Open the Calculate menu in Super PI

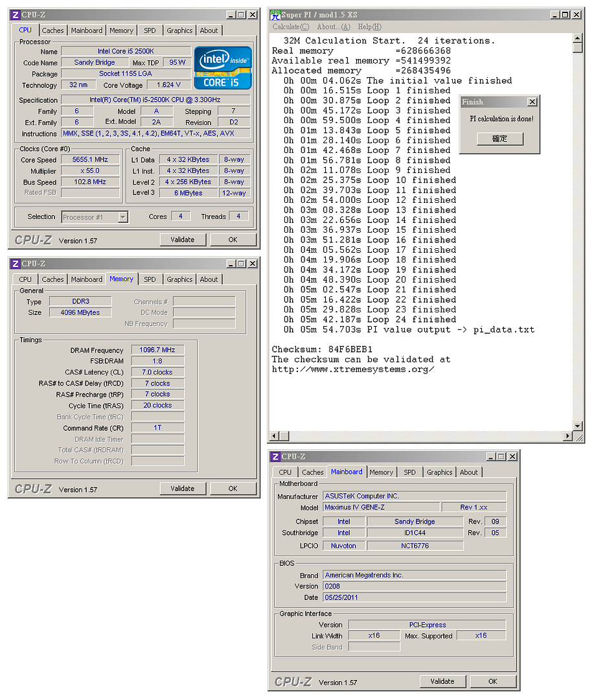(291, 27)
